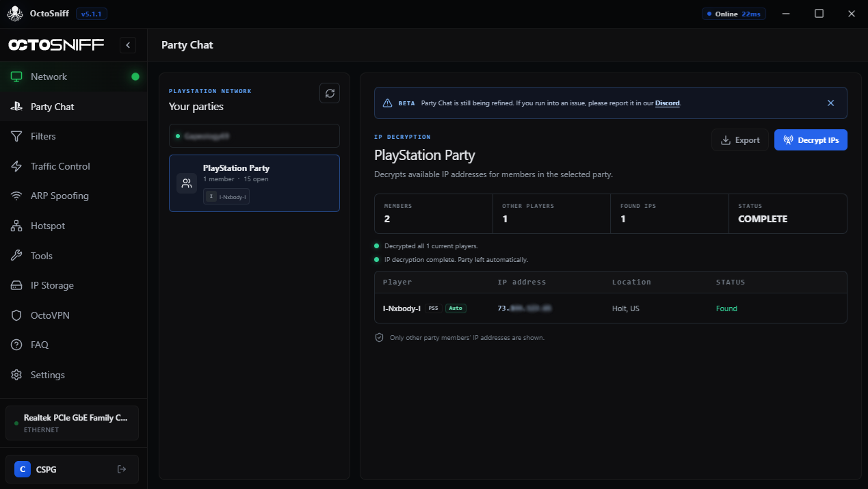
Task: Go to Filters section
Action: 73,136
